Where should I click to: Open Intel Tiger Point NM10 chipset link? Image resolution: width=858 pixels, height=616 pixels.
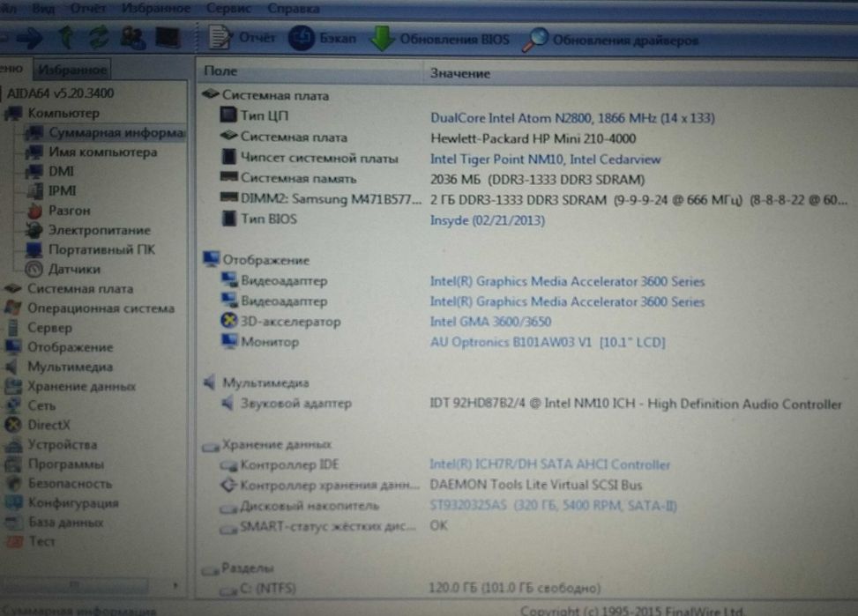[x=546, y=160]
